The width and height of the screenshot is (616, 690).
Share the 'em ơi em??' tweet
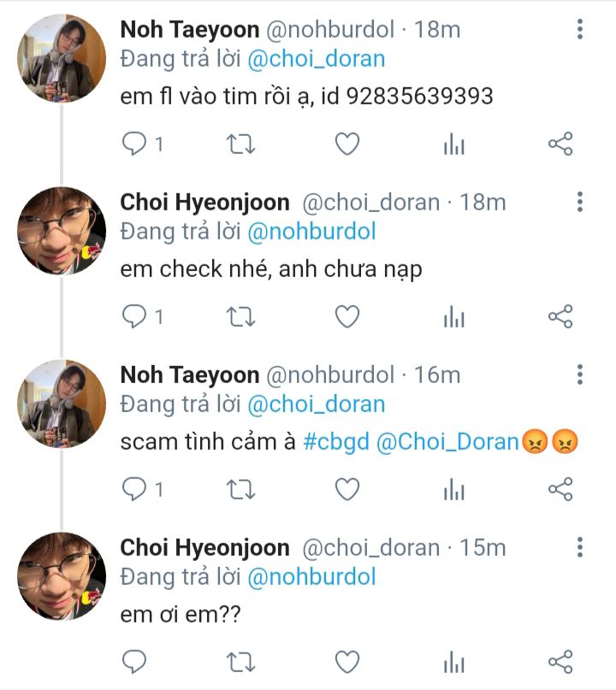(x=560, y=662)
